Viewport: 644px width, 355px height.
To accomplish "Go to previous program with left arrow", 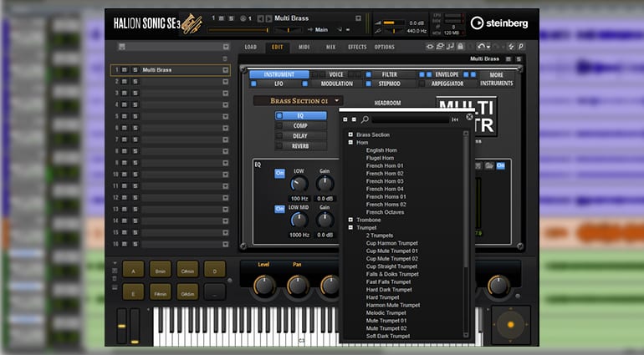I will click(260, 18).
